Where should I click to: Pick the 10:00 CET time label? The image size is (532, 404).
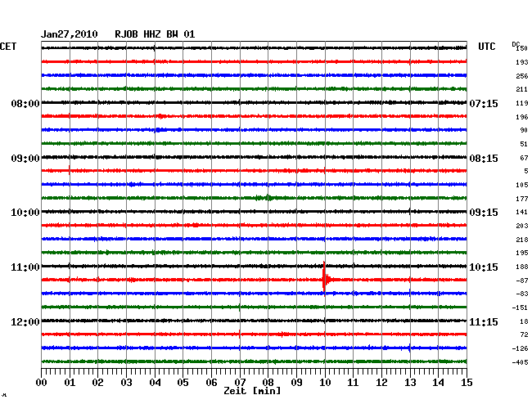click(25, 213)
